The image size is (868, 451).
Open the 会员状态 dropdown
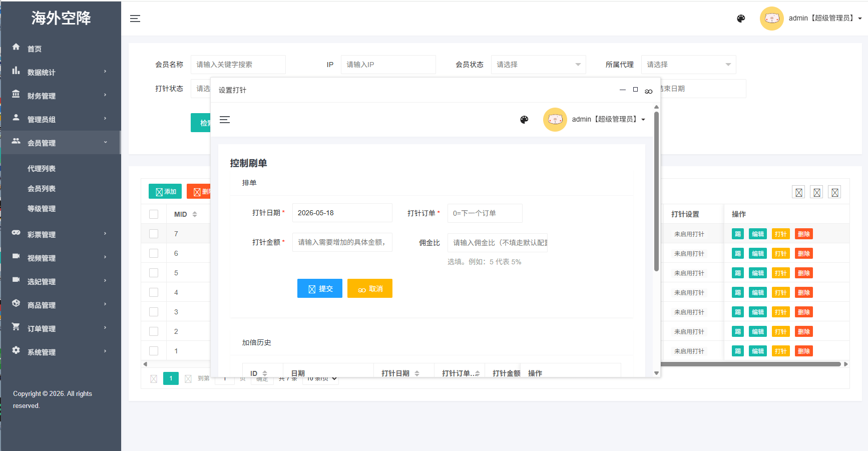[x=538, y=65]
